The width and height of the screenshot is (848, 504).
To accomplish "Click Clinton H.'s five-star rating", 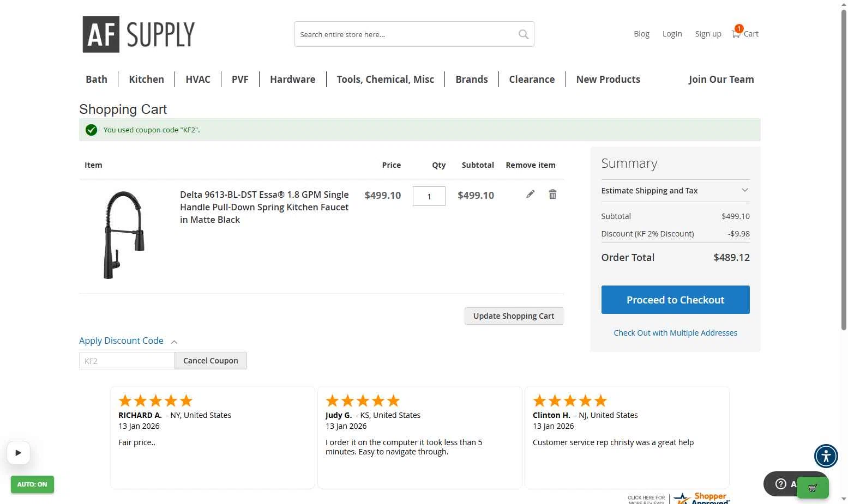I will (570, 401).
